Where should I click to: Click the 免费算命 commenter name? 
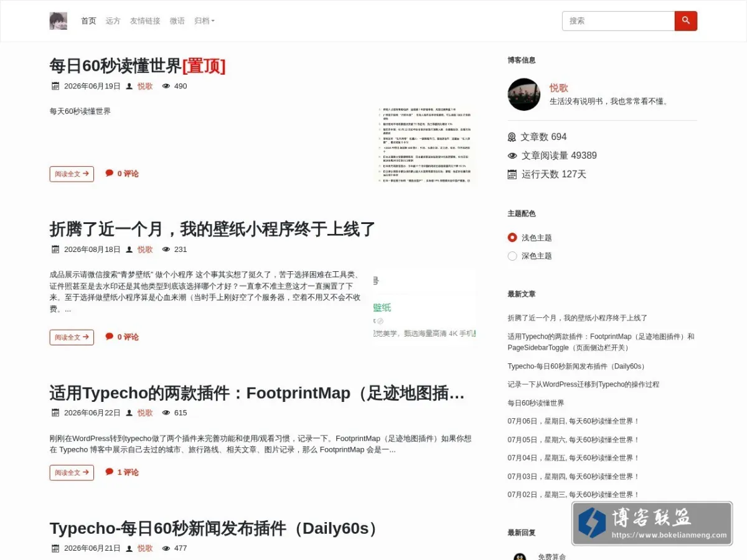pyautogui.click(x=552, y=556)
